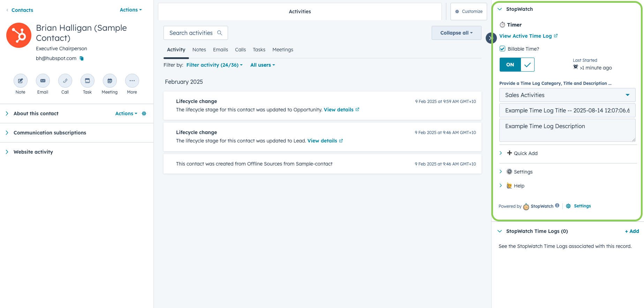Expand the Website activity section
The width and height of the screenshot is (644, 308).
point(7,152)
